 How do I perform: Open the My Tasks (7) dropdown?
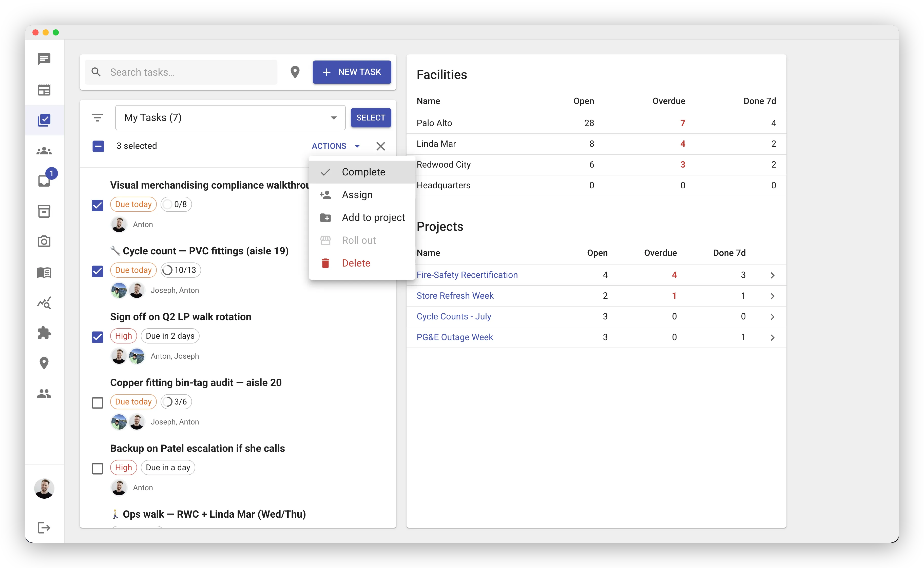(230, 118)
